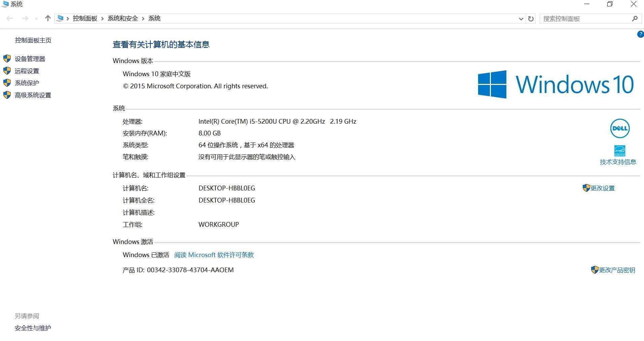Viewport: 644px width, 341px height.
Task: Click the computer icon in the address bar
Action: [x=60, y=19]
